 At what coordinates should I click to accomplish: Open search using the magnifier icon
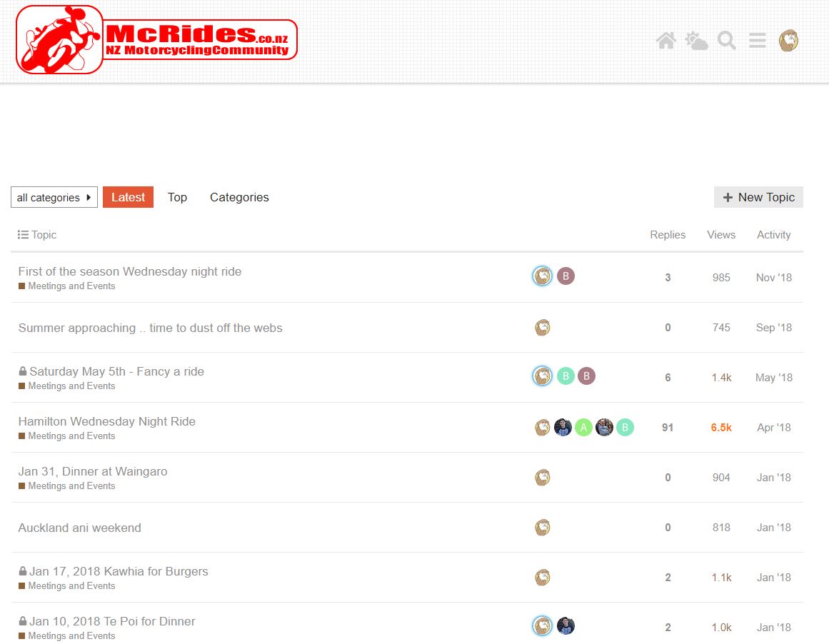pyautogui.click(x=726, y=41)
